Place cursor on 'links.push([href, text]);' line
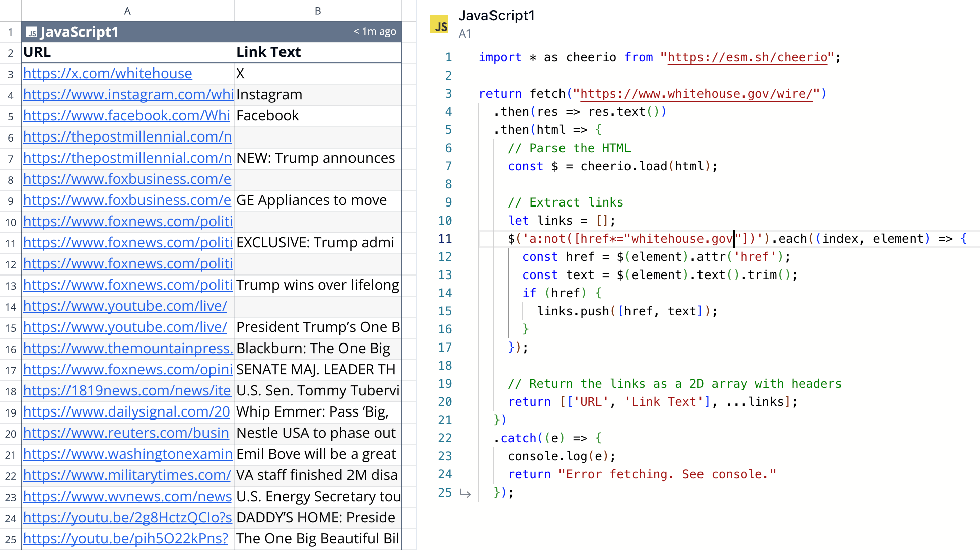 627,311
